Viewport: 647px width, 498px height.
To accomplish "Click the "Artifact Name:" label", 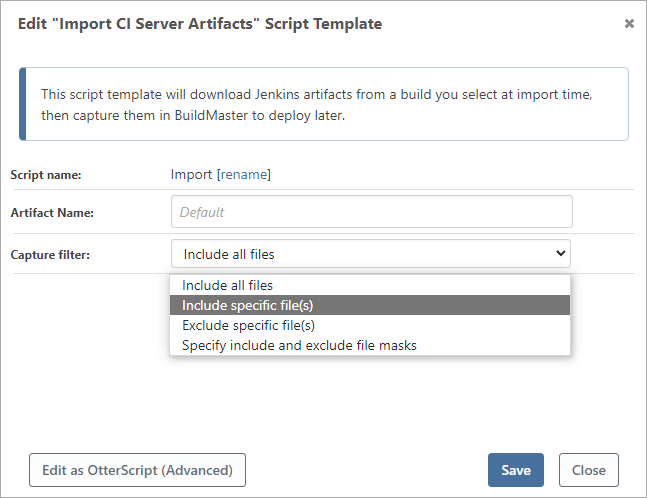I will tap(52, 213).
